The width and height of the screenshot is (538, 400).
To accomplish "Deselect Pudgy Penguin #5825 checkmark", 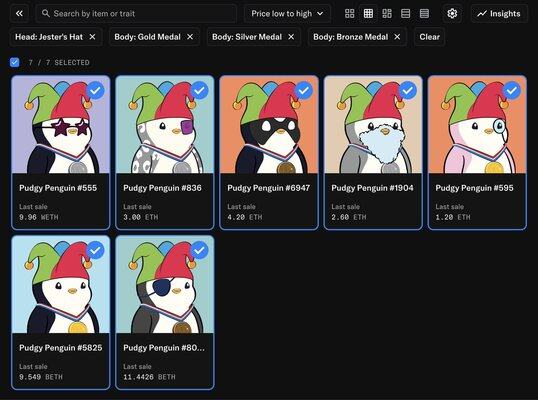I will [95, 250].
